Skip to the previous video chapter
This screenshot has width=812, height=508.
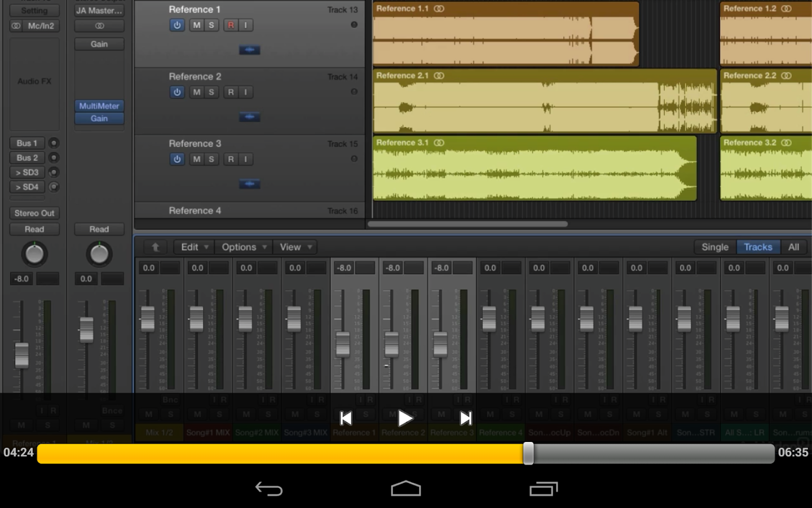point(346,418)
